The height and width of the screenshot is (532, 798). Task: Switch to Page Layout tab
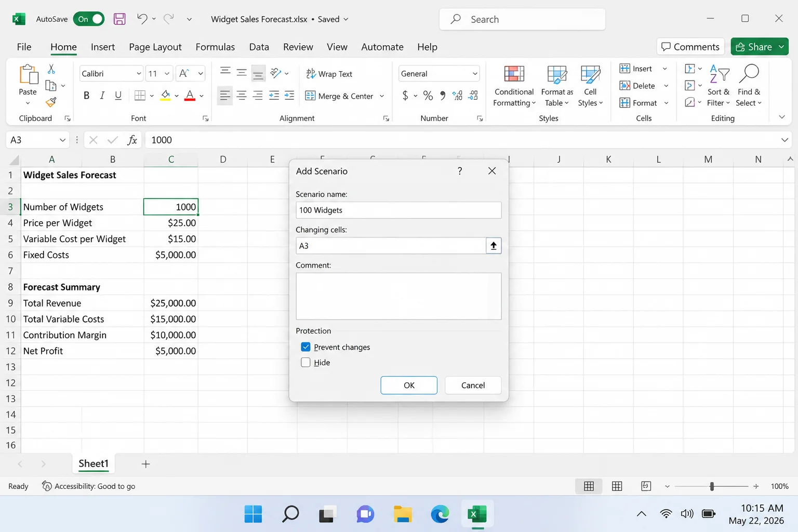click(x=155, y=47)
